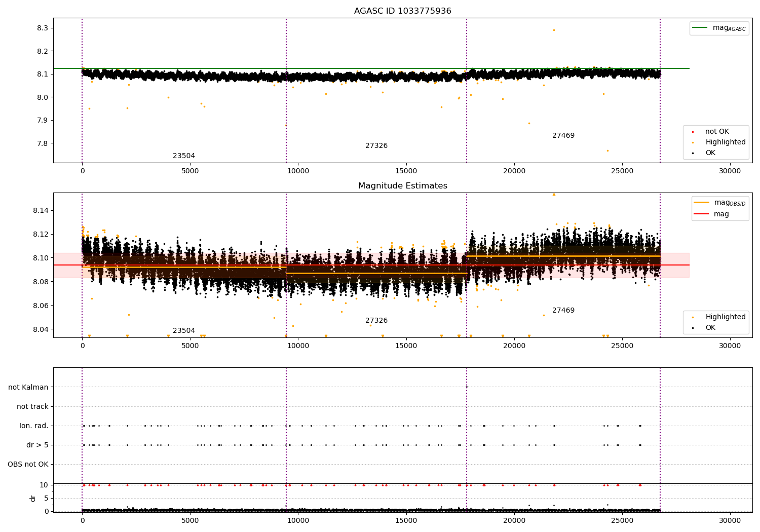This screenshot has height=532, width=760.
Task: Click OBSID label 27326 in the top plot
Action: [x=376, y=146]
